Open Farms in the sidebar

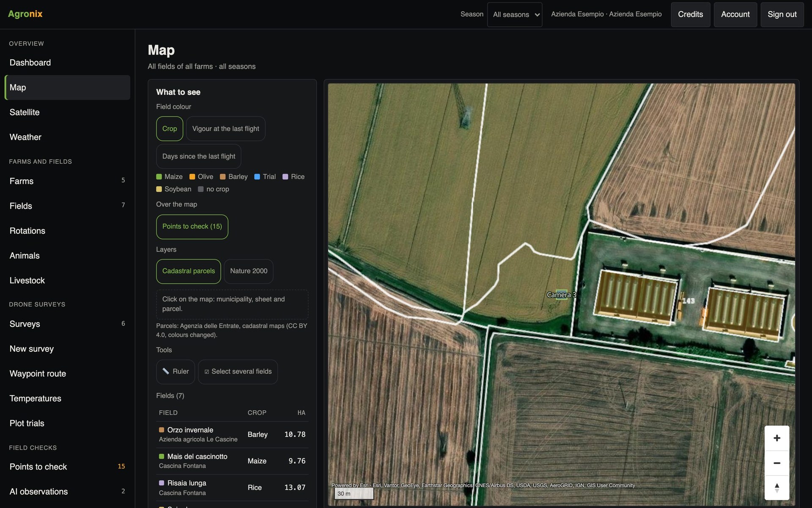[x=67, y=181]
